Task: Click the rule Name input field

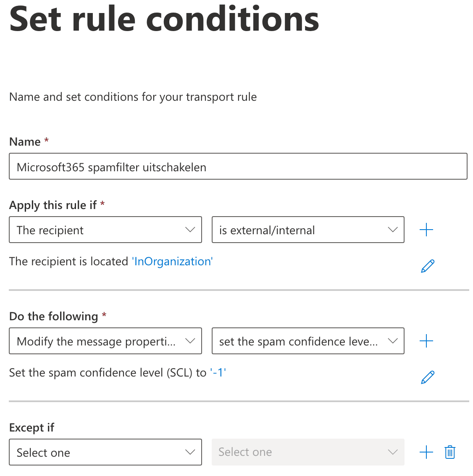Action: pyautogui.click(x=238, y=167)
